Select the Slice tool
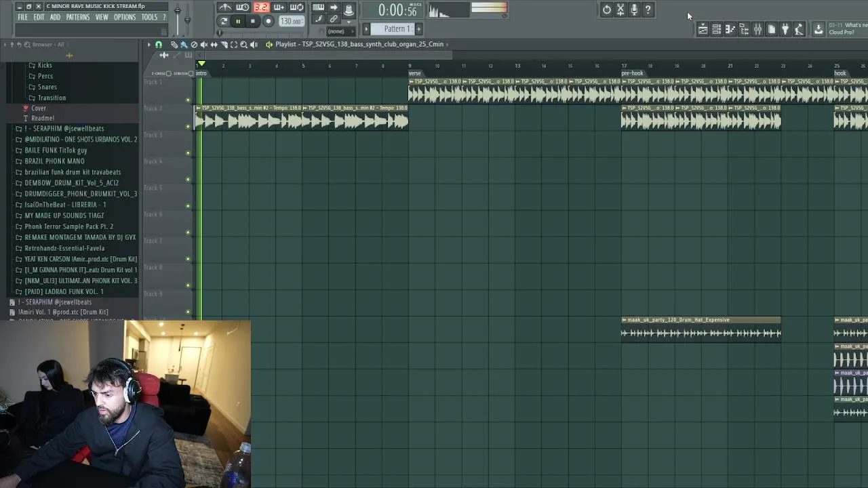The image size is (868, 488). click(224, 45)
